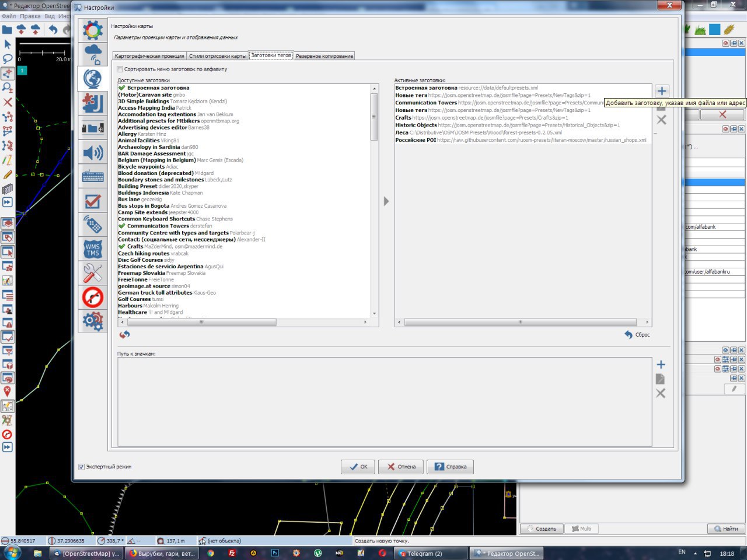Choose the zoom tool in JOSM toolbar
747x560 pixels.
[8, 88]
